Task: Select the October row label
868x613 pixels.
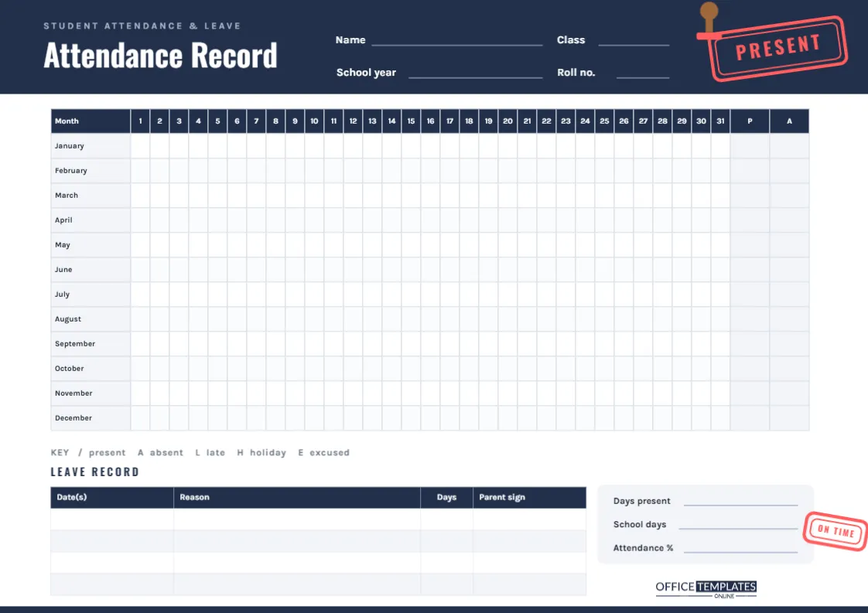Action: click(91, 369)
